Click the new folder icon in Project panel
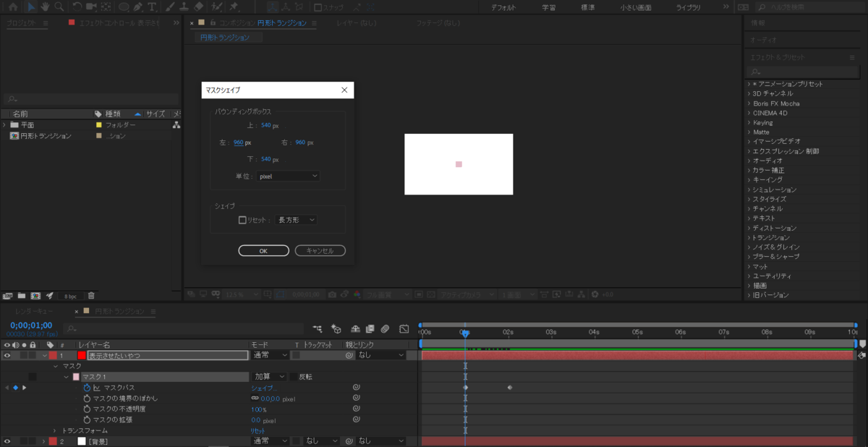The width and height of the screenshot is (868, 447). coord(22,296)
